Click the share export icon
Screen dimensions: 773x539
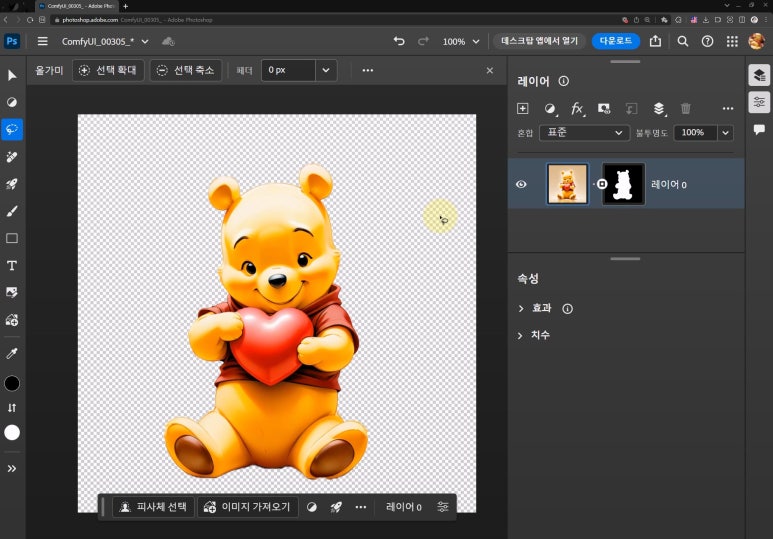655,41
